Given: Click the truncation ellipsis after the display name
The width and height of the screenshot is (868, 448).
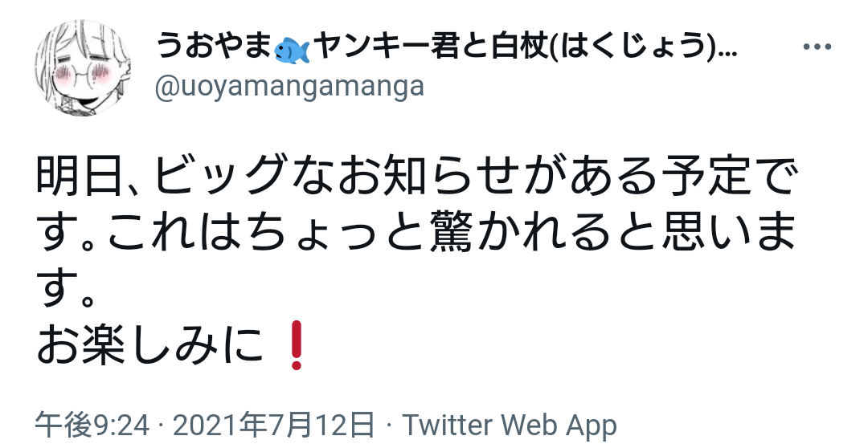Looking at the screenshot, I should coord(727,55).
